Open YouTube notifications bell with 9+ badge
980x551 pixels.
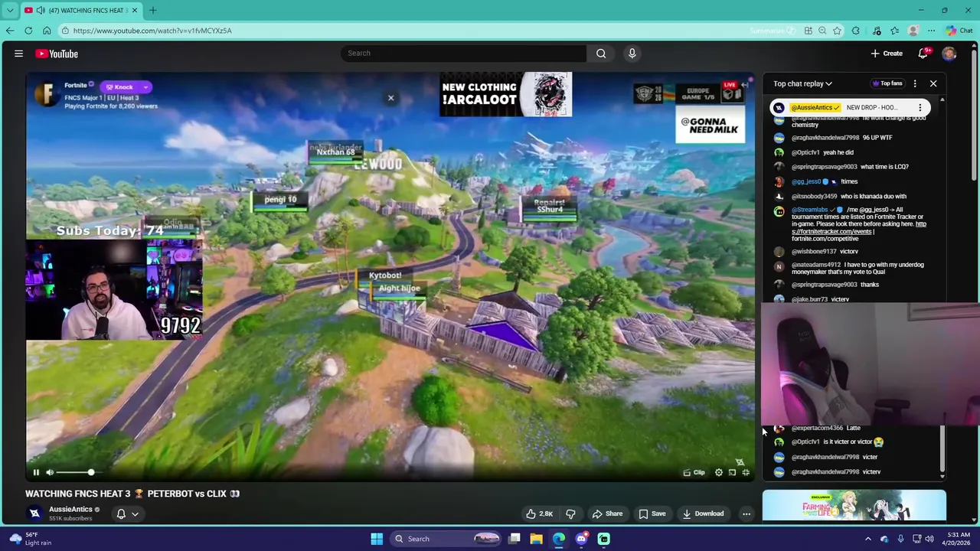coord(923,53)
